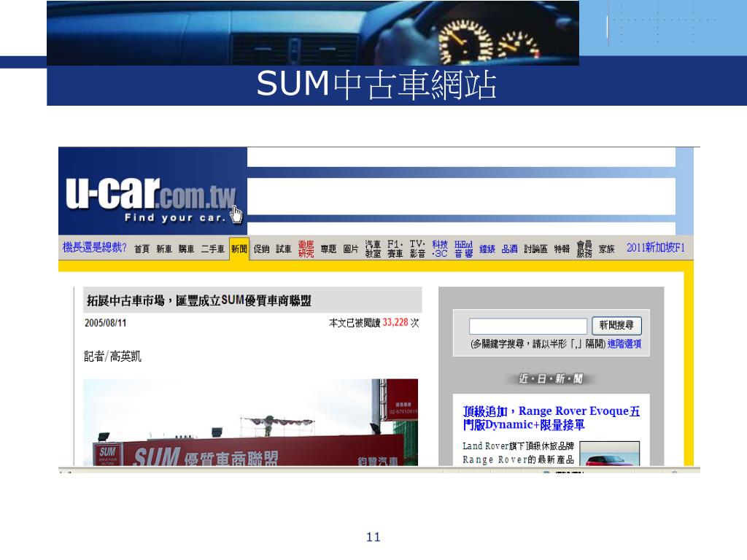The width and height of the screenshot is (747, 560).
Task: Open the TV·影音 navigation item
Action: [417, 249]
